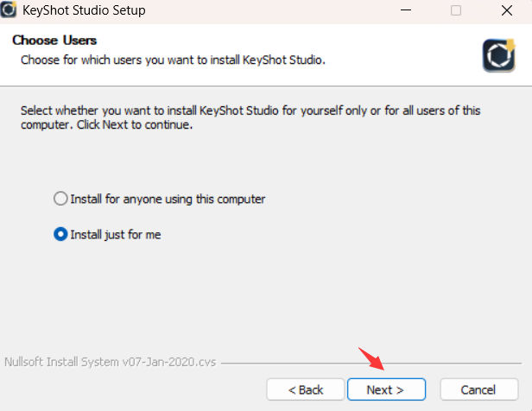
Task: Abort the installation with the Cancel button
Action: [478, 389]
